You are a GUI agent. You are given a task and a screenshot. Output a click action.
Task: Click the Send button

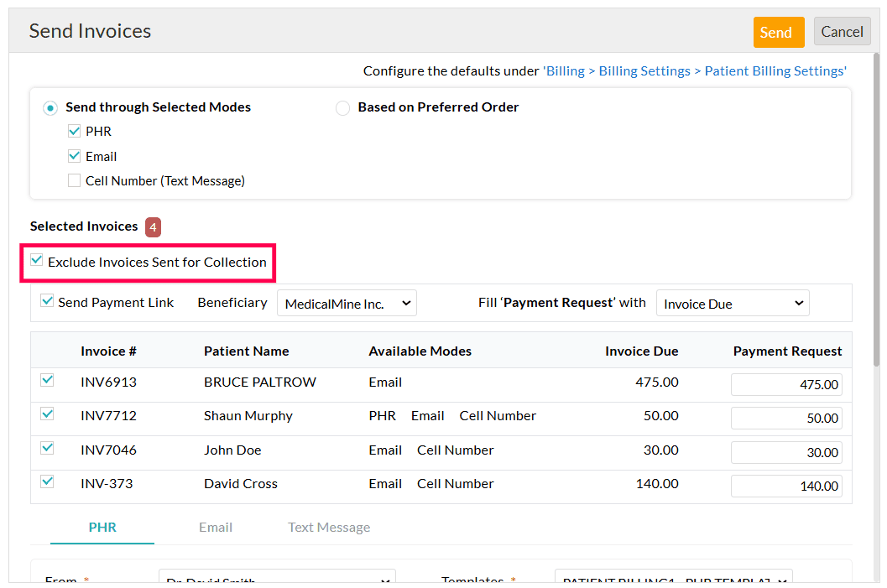click(777, 31)
